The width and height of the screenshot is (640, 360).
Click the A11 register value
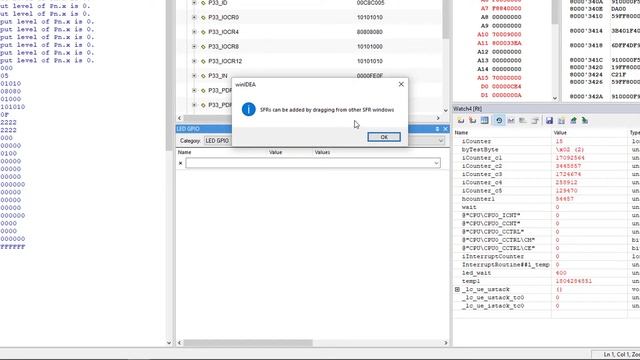(507, 43)
